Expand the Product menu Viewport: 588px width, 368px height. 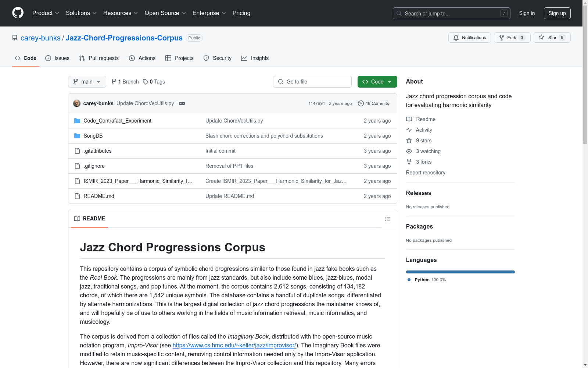(46, 13)
